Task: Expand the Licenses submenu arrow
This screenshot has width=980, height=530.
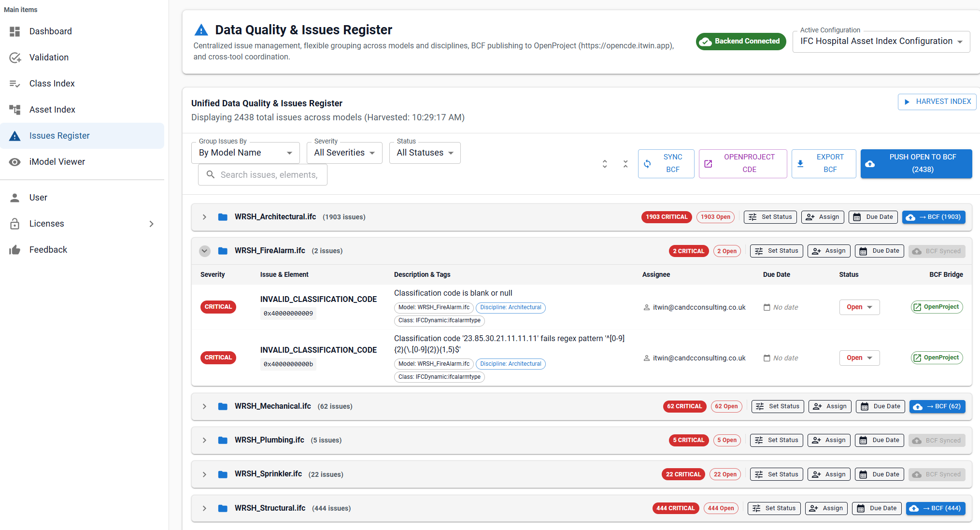Action: 151,224
